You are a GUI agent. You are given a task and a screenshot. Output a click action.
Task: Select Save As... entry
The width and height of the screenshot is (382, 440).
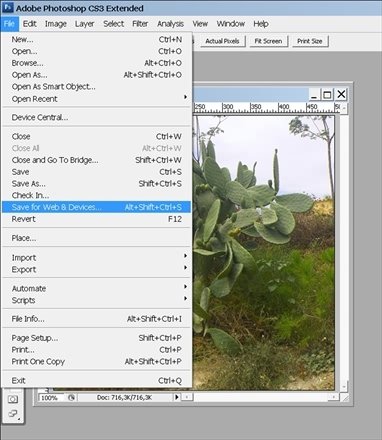coord(97,184)
